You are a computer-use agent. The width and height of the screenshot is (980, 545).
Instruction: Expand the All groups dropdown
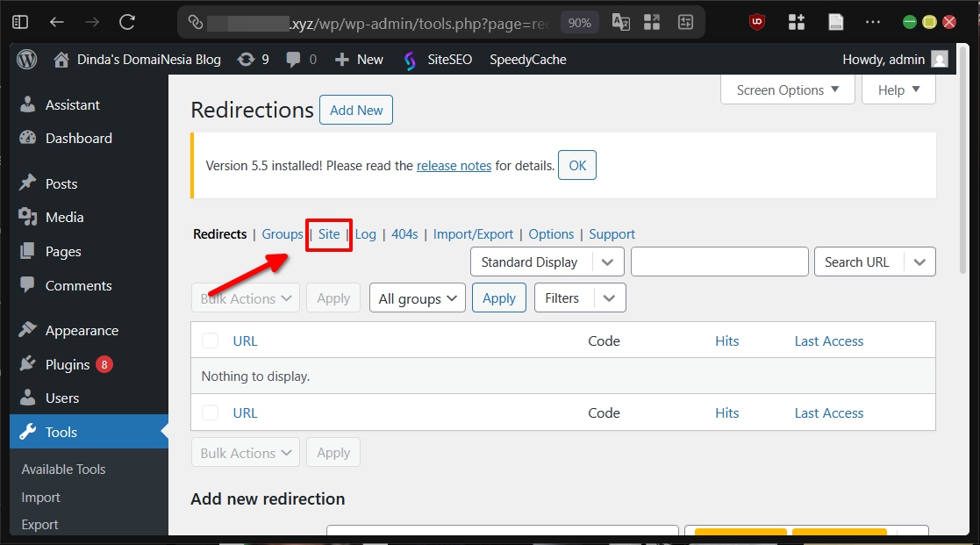coord(417,298)
